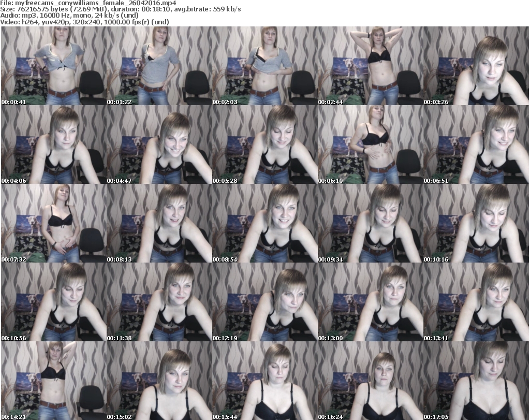Image resolution: width=530 pixels, height=420 pixels.
Task: Open the thumbnail timestamped 00:15:44
Action: pyautogui.click(x=264, y=381)
